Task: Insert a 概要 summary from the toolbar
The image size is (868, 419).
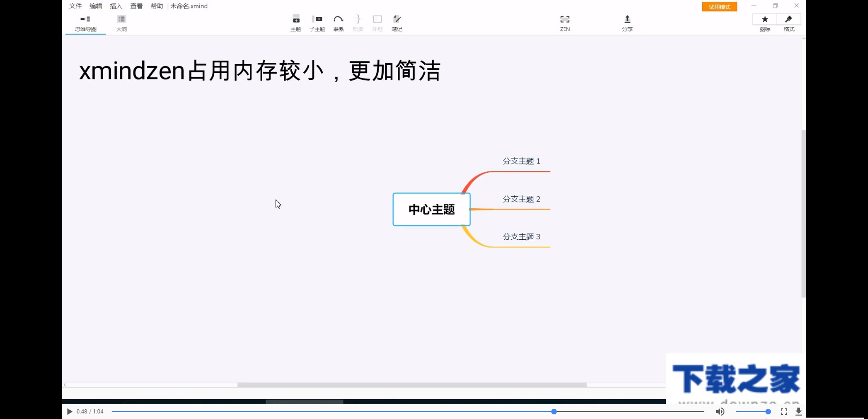Action: 358,22
